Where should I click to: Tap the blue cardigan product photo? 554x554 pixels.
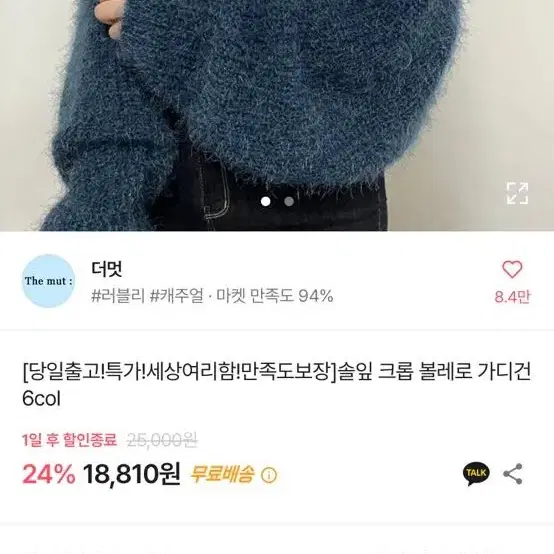(x=277, y=116)
